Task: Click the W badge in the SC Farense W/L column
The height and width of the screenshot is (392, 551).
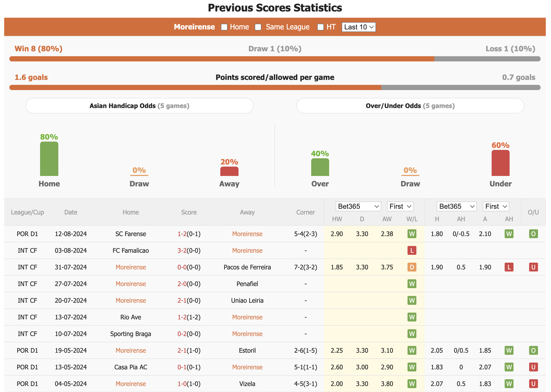Action: coord(412,234)
